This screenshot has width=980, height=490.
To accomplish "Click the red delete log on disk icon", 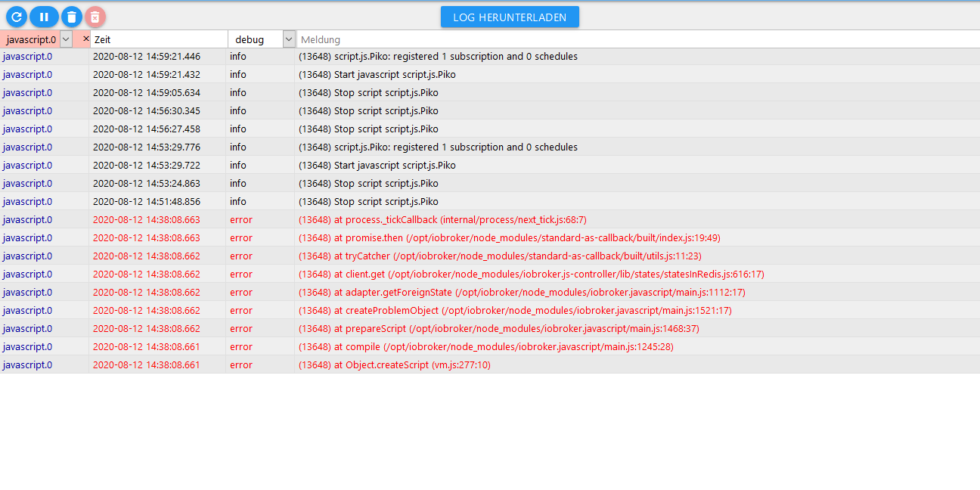I will (x=95, y=17).
